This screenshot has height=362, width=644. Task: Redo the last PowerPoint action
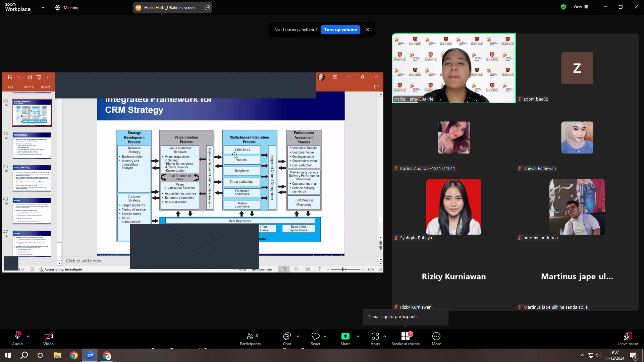(x=30, y=77)
